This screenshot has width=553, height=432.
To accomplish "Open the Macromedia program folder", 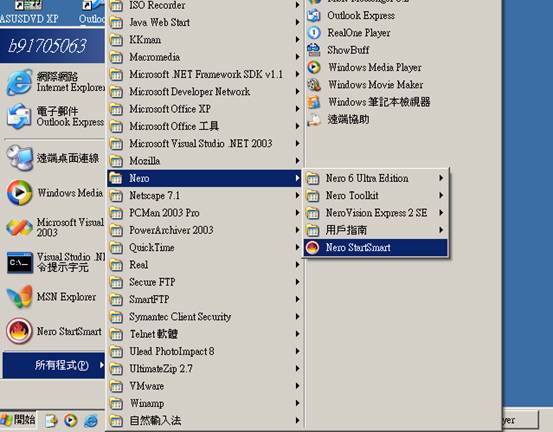I will click(x=204, y=57).
